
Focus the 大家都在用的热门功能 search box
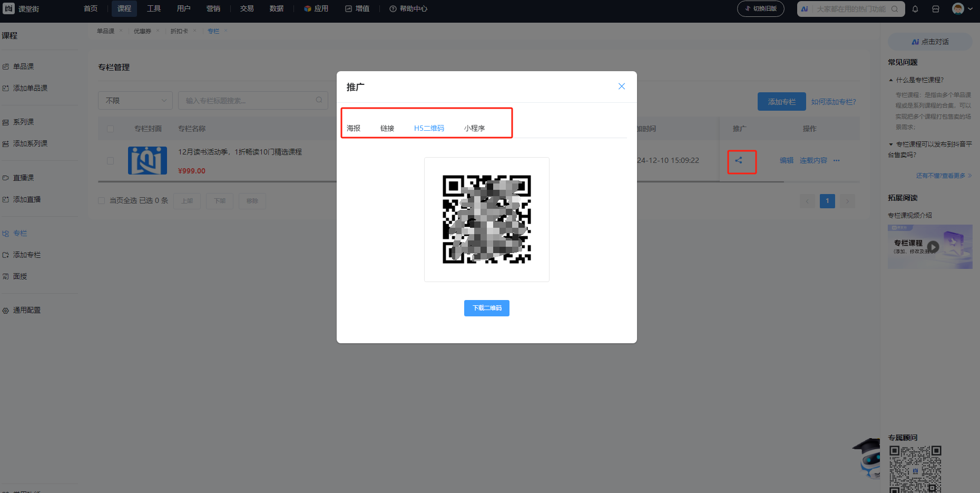[851, 9]
